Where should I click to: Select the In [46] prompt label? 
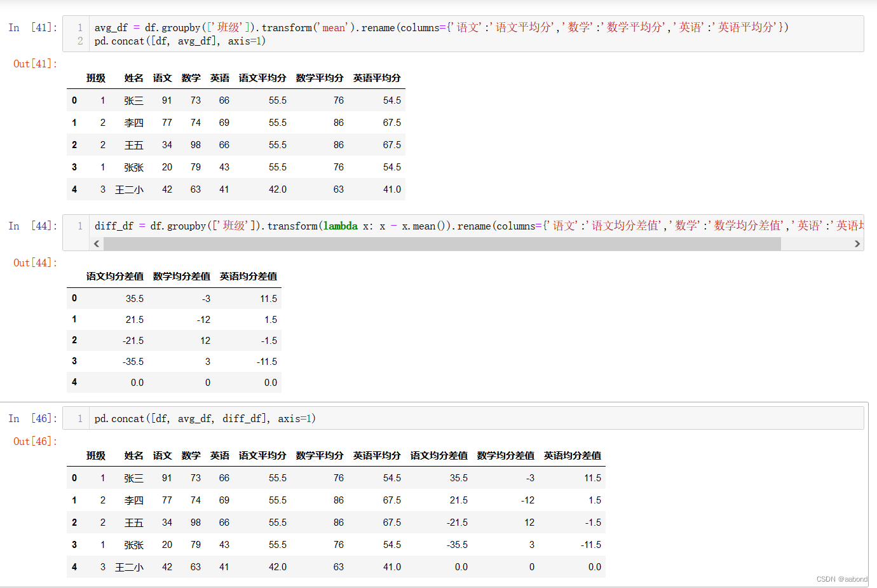(32, 418)
